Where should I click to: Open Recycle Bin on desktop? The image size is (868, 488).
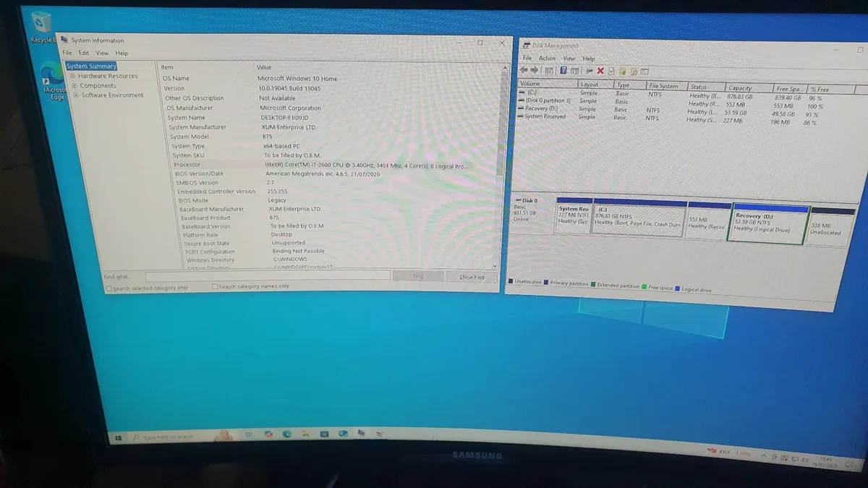click(x=42, y=27)
